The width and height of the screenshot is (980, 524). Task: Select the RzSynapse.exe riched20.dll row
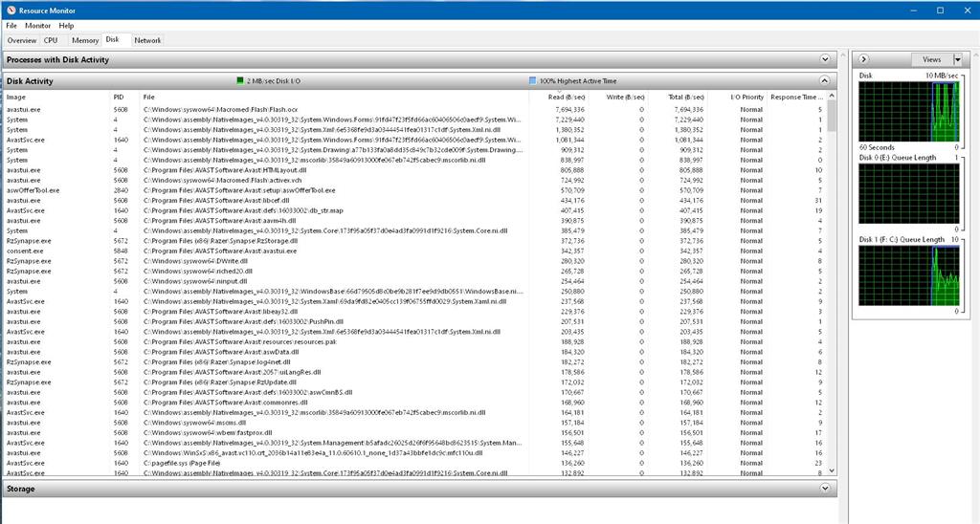(x=414, y=271)
